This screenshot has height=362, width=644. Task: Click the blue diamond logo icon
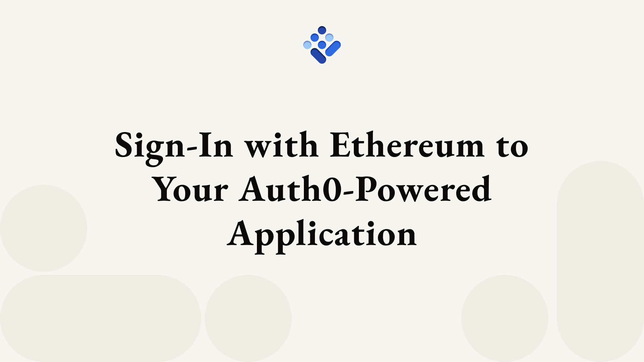coord(322,44)
